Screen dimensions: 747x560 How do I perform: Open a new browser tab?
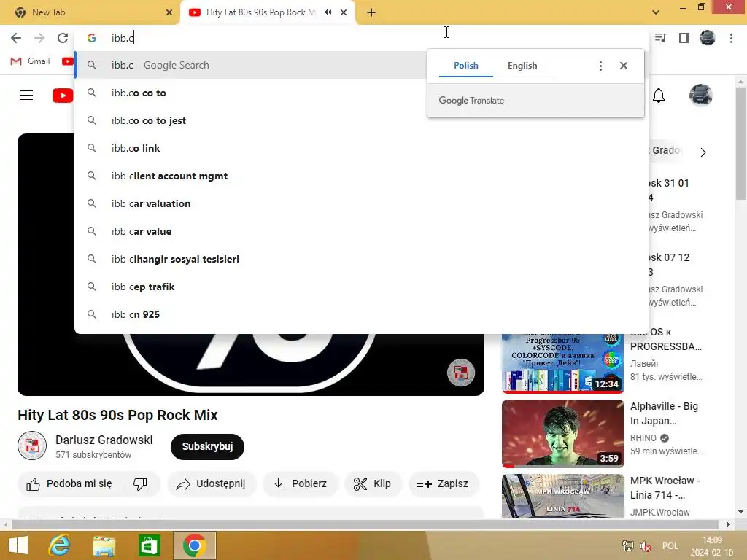371,12
